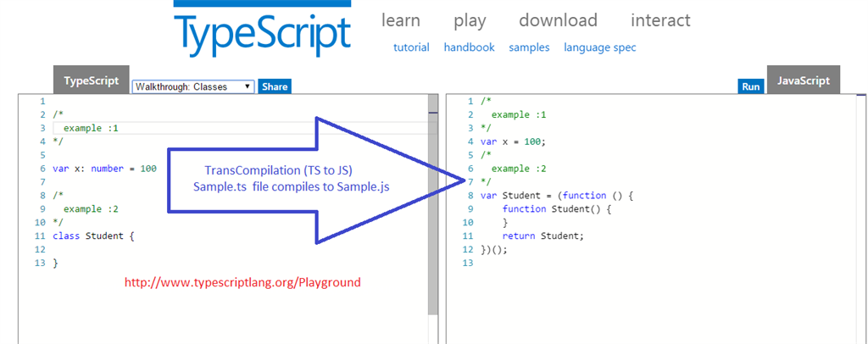Open the samples link
This screenshot has width=868, height=344.
pyautogui.click(x=529, y=47)
